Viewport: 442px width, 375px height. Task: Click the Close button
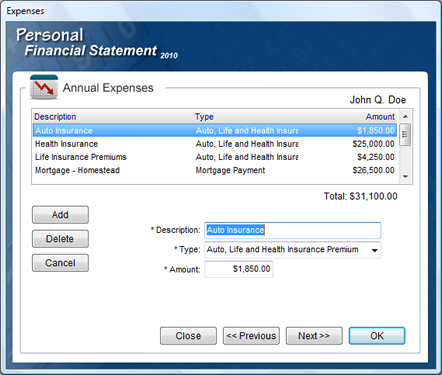coord(188,336)
